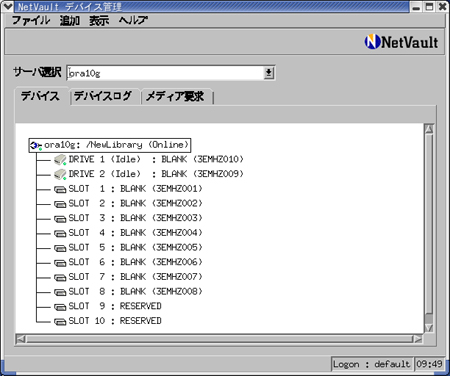This screenshot has width=450, height=376.
Task: Click the ora10g server input field
Action: tap(165, 73)
